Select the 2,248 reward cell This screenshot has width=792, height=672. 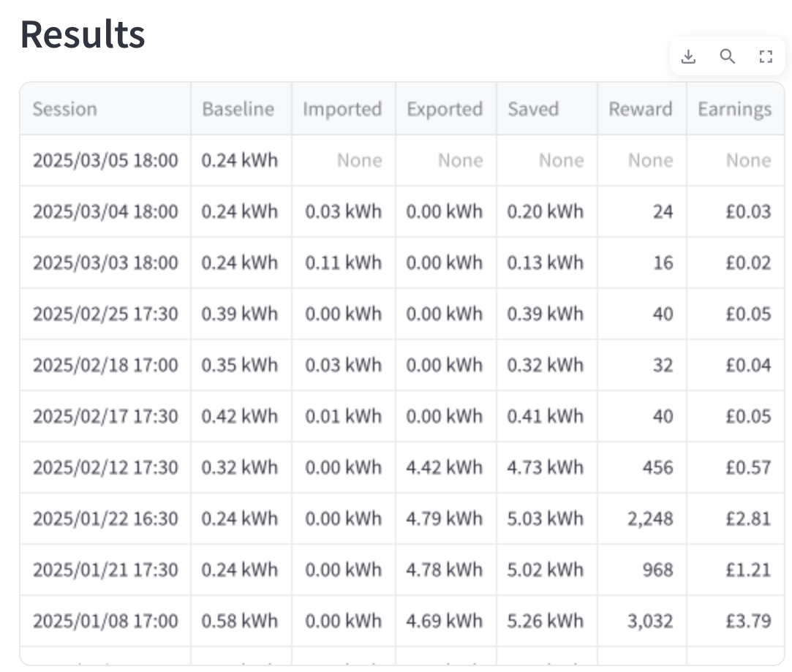point(642,518)
